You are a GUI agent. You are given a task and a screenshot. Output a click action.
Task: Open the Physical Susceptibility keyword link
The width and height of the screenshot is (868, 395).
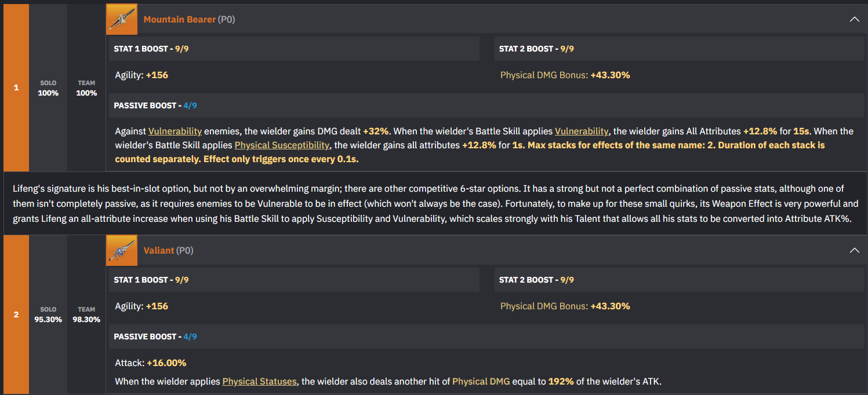[x=282, y=145]
